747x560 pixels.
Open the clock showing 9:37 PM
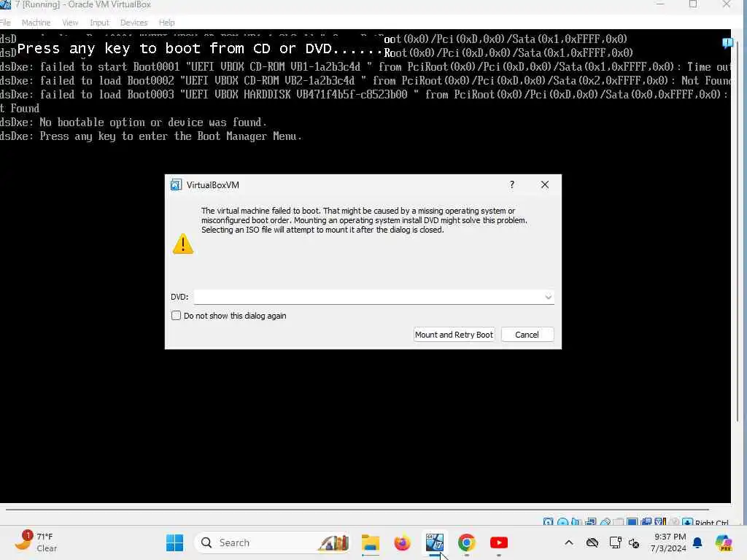[x=670, y=542]
